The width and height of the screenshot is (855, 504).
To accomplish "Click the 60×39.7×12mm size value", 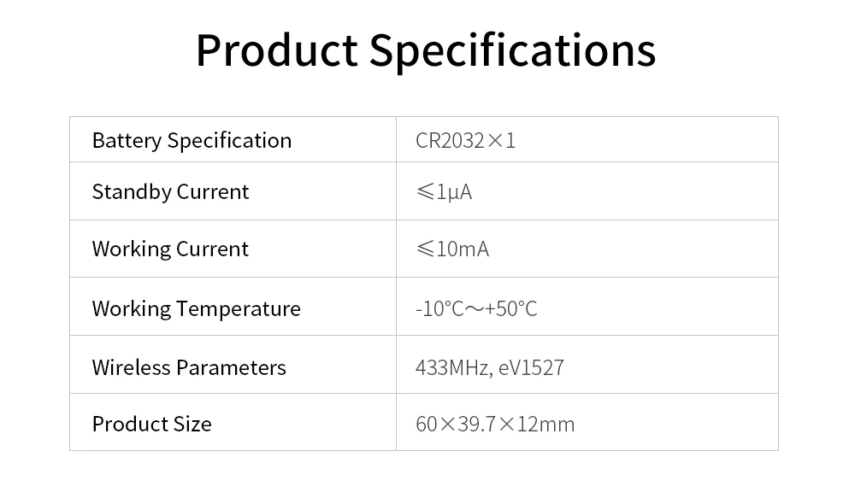I will point(495,424).
